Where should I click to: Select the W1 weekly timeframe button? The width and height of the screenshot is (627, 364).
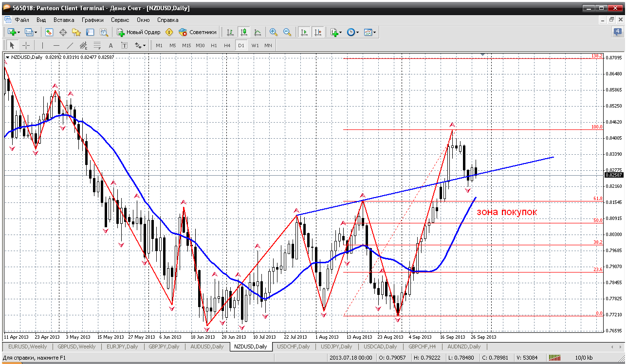255,45
